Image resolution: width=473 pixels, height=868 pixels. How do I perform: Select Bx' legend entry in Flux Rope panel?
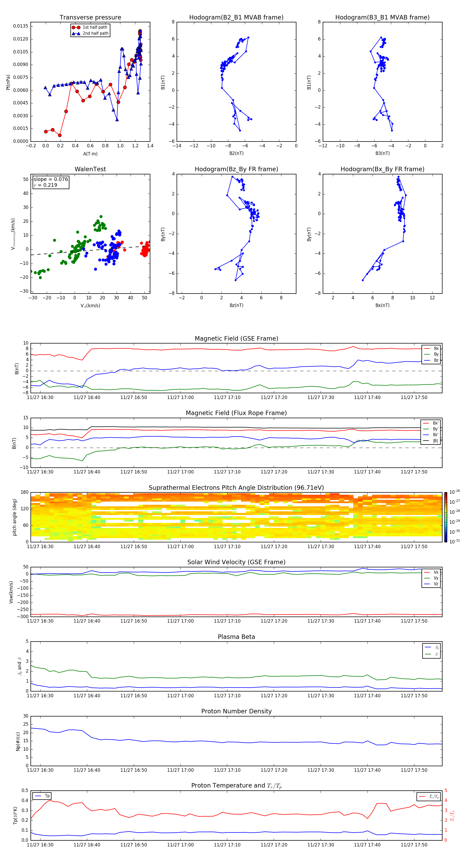[x=431, y=423]
